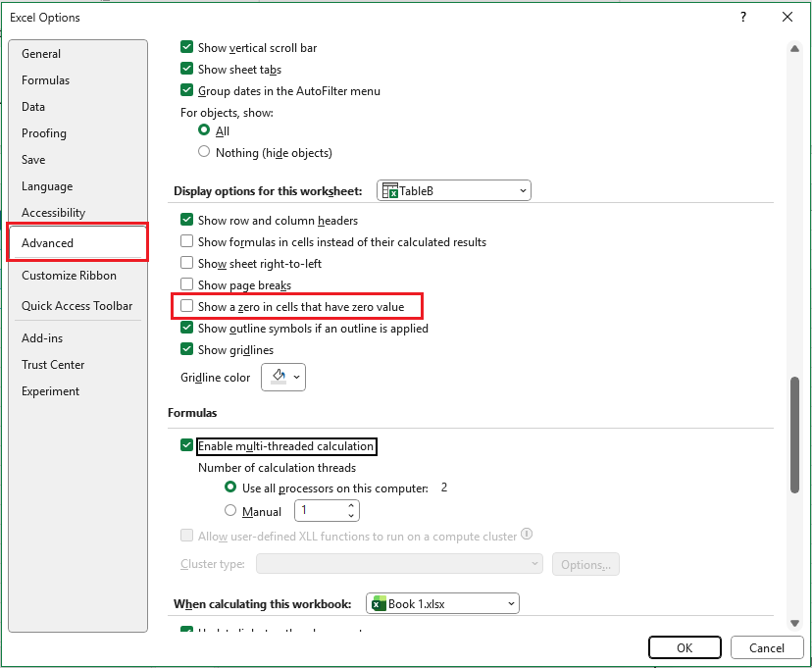
Task: Open Excel Options help question mark
Action: pyautogui.click(x=743, y=17)
